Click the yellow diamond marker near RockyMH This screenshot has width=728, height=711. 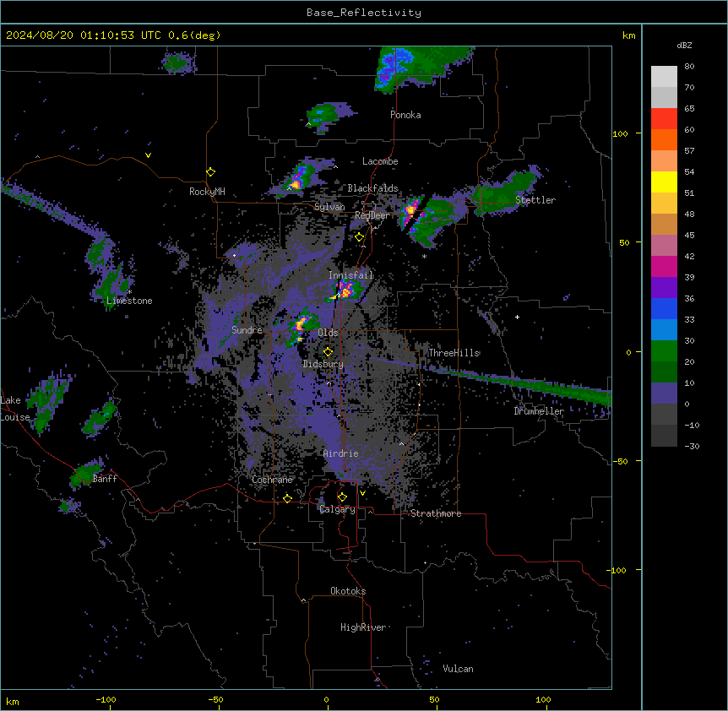(x=211, y=172)
